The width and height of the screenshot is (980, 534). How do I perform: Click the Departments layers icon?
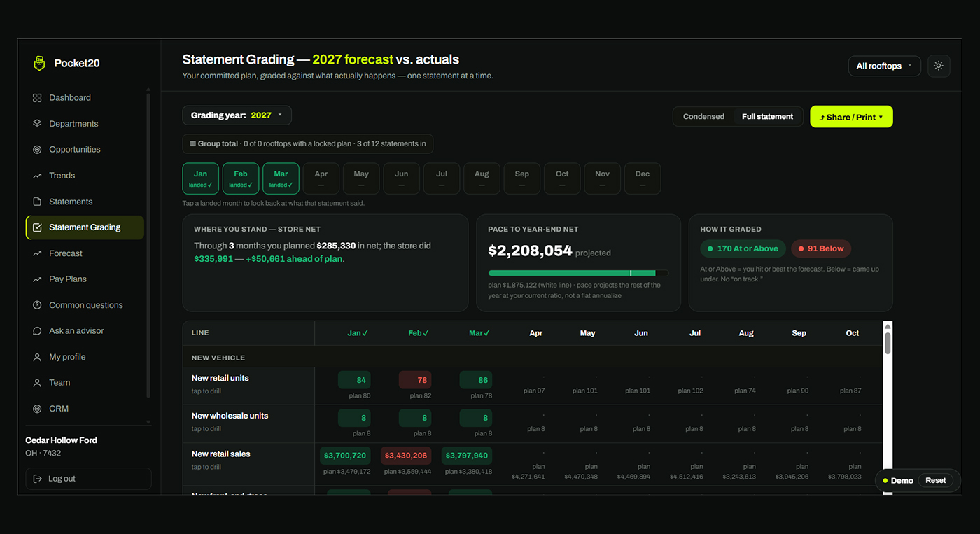pos(37,124)
